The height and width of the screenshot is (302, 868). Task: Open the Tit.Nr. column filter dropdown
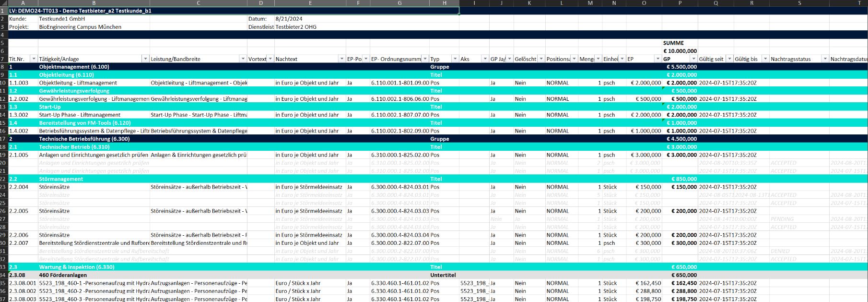tap(34, 59)
